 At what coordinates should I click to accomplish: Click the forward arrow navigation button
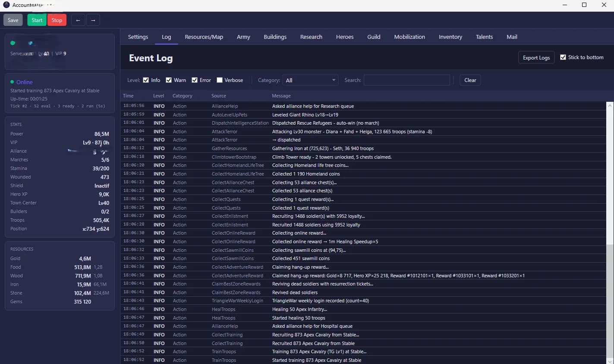pyautogui.click(x=93, y=20)
